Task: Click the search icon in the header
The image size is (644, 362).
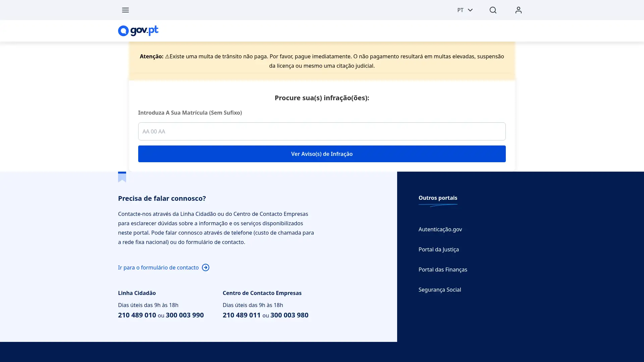Action: pyautogui.click(x=492, y=10)
